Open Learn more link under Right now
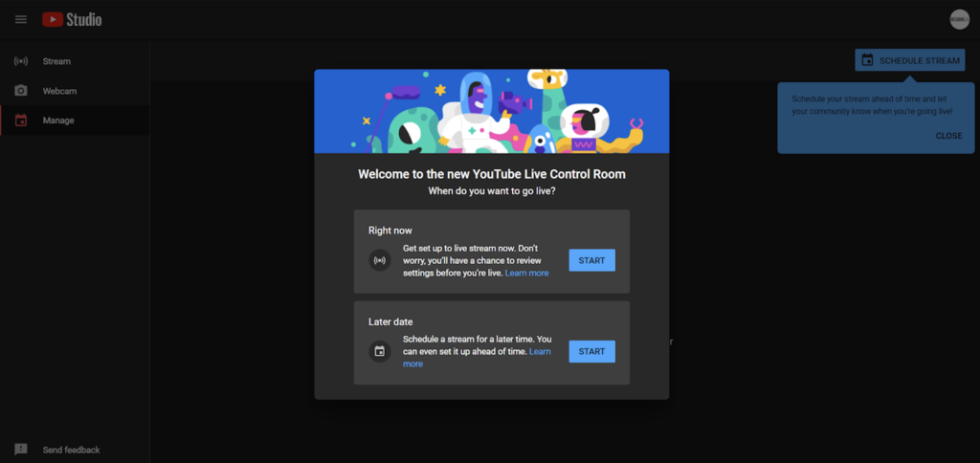980x463 pixels. point(526,274)
